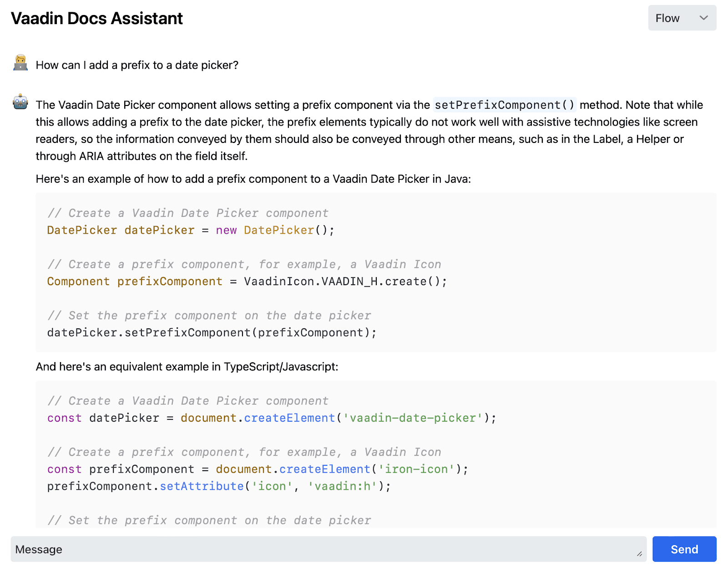Click the createElement('iron-icon') code line
The image size is (728, 569).
click(258, 469)
